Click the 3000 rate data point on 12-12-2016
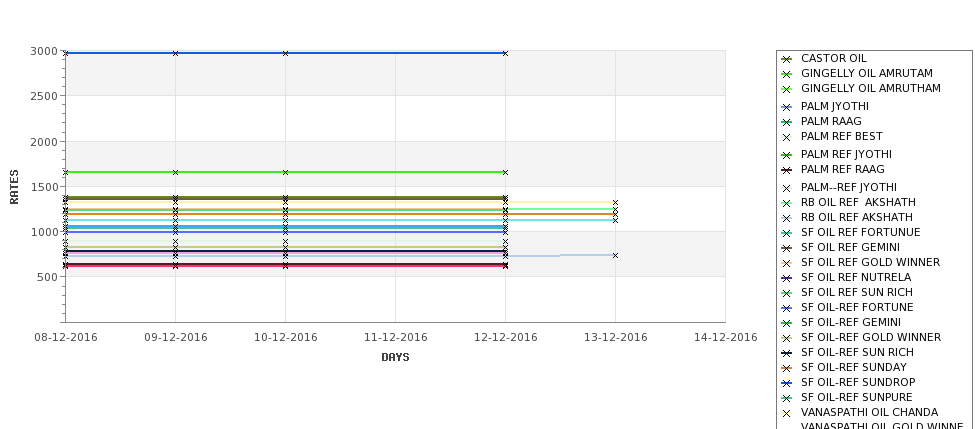975x429 pixels. 505,53
